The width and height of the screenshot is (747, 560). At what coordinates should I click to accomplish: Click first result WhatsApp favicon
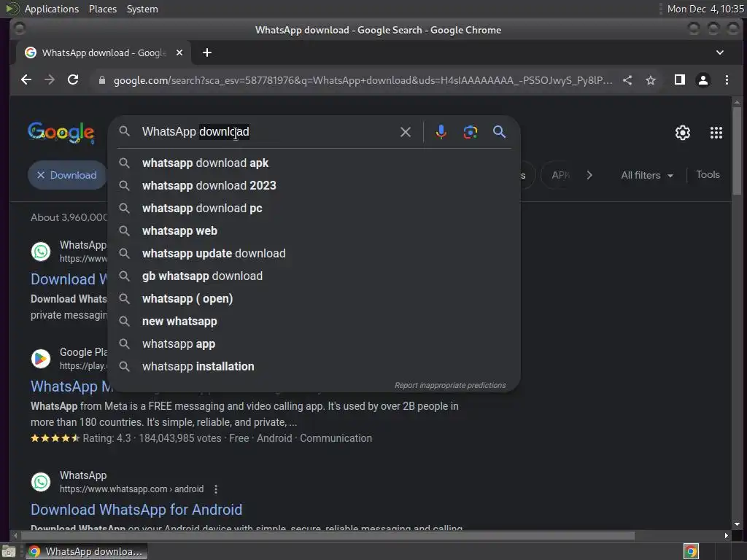tap(41, 252)
